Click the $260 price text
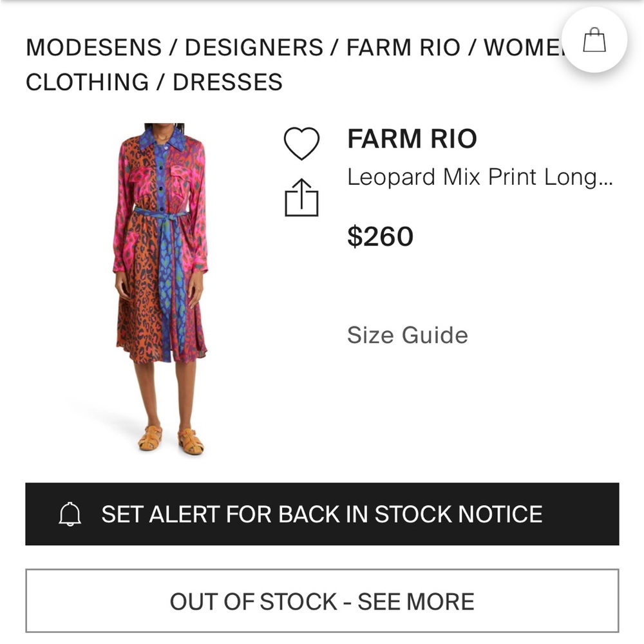Image resolution: width=644 pixels, height=644 pixels. click(381, 237)
